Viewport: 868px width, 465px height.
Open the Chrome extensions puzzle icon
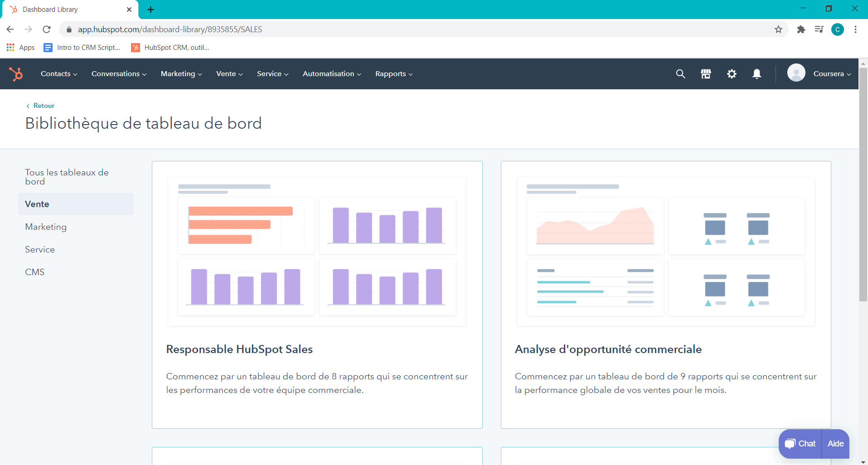pyautogui.click(x=801, y=29)
